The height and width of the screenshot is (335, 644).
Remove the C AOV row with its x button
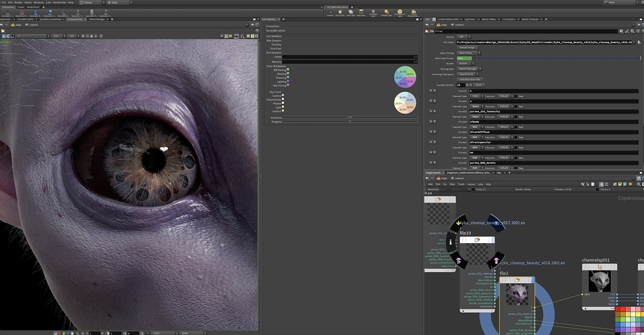431,91
